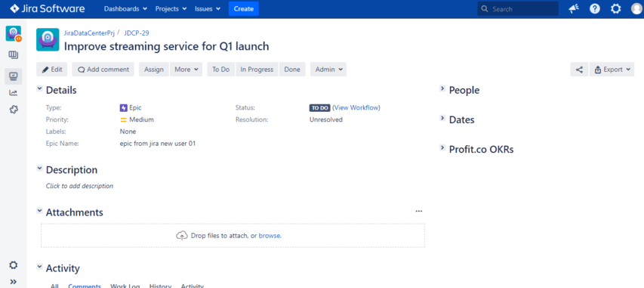Open the More actions dropdown

tap(186, 70)
